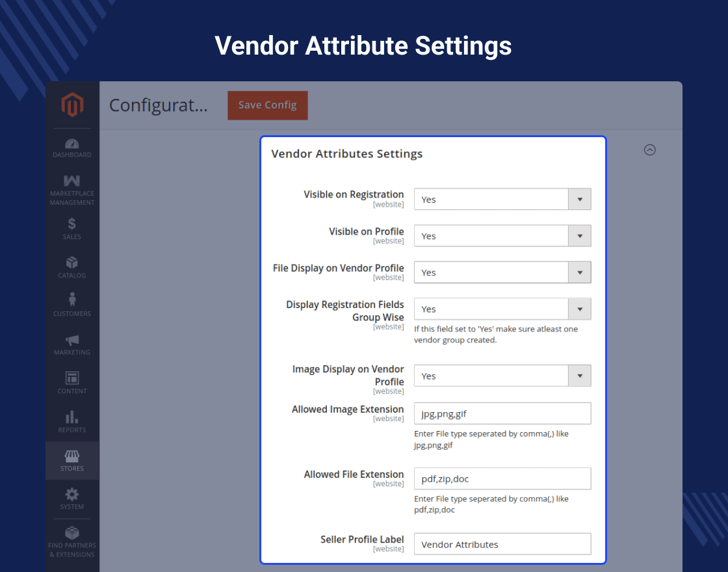Click Allowed File Extension input field
This screenshot has width=728, height=572.
[x=502, y=478]
